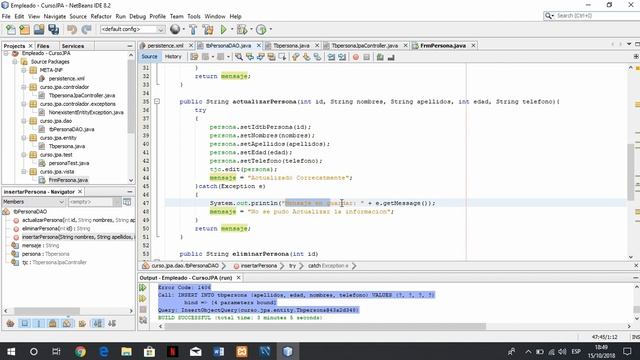The height and width of the screenshot is (360, 640).
Task: Click Re-run green arrow in Output panel
Action: point(143,288)
